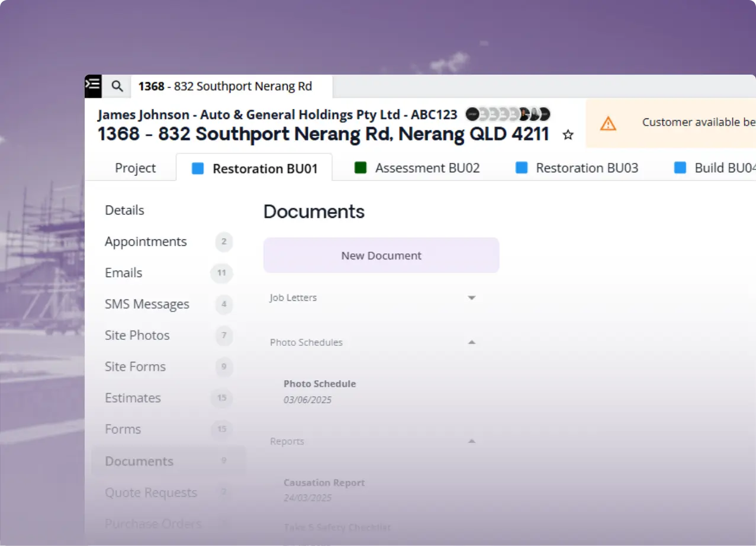Click the hamburger menu icon at top-left
Image resolution: width=756 pixels, height=546 pixels.
click(x=93, y=86)
